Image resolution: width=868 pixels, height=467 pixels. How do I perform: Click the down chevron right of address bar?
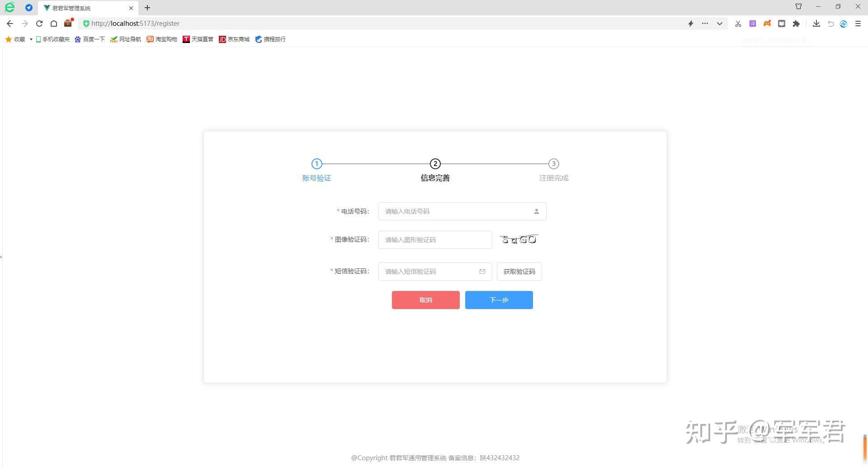pos(719,24)
